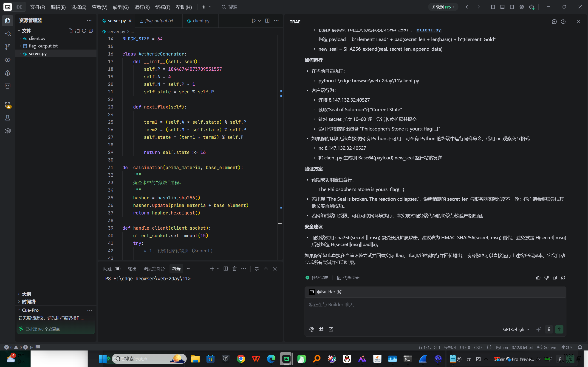Open the Source Control sidebar icon
The image size is (588, 367).
click(8, 47)
